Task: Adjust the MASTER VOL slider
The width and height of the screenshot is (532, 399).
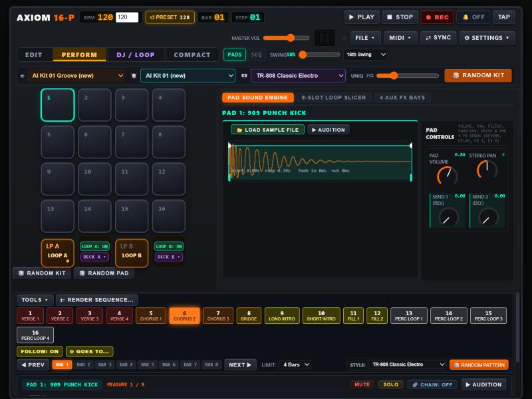Action: tap(287, 38)
